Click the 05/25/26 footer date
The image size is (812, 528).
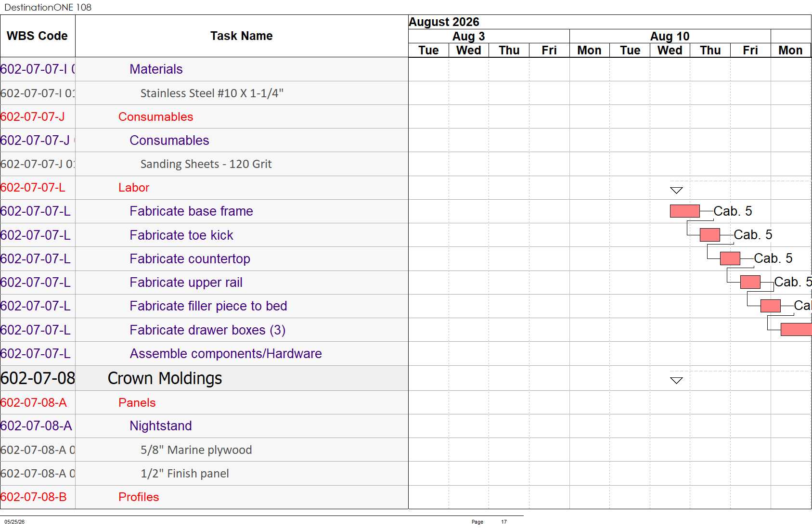[14, 522]
